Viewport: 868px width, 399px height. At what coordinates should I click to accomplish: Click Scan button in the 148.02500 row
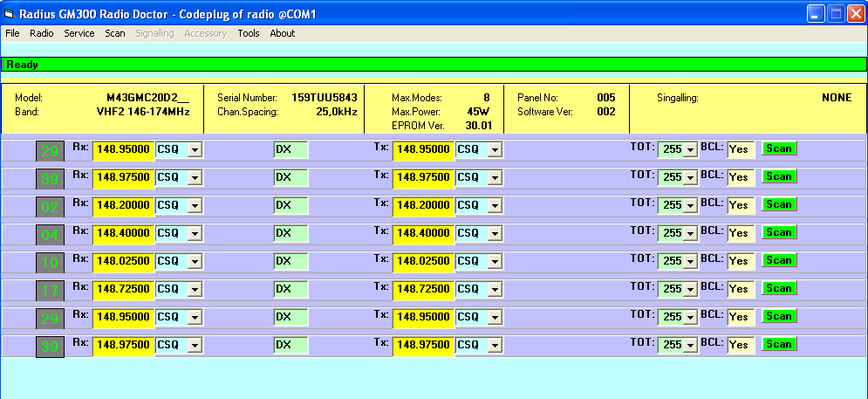779,260
